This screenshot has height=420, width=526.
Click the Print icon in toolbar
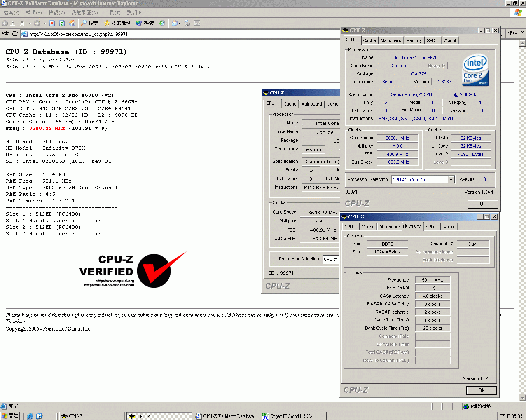click(187, 23)
